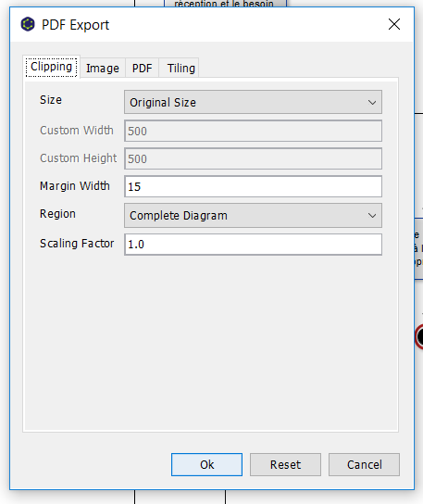The image size is (423, 504).
Task: Select the "réception et le besoin" diagram box
Action: [x=225, y=4]
